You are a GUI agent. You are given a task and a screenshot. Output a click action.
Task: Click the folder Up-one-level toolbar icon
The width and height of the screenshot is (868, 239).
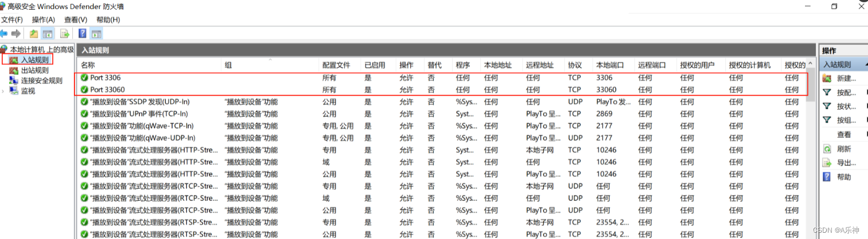pos(34,34)
